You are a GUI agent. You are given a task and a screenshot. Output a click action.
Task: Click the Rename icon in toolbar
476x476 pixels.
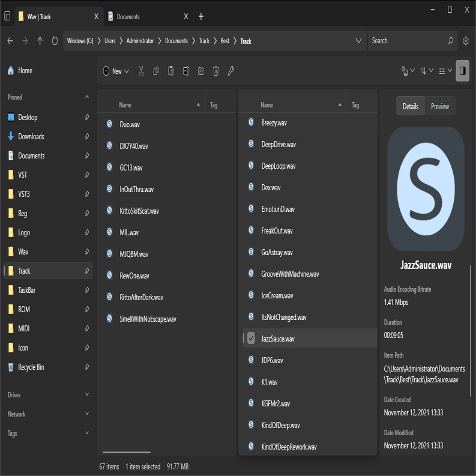pos(186,71)
